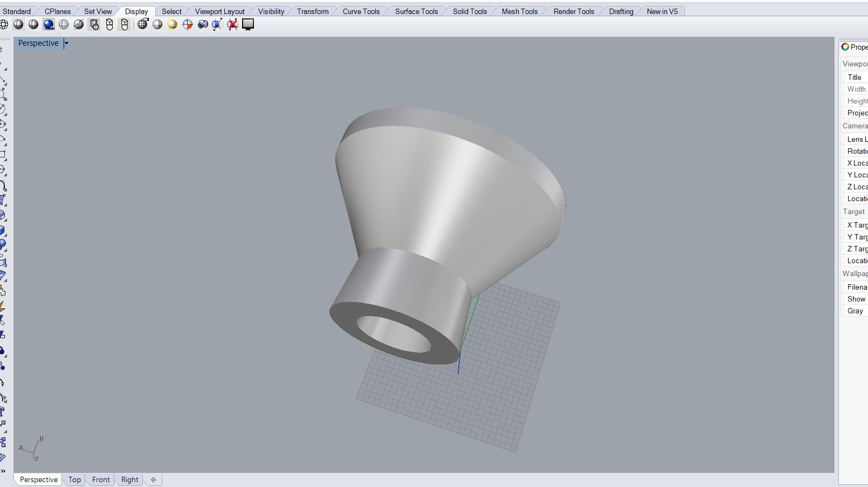Select the Display toolbar tab
Screen dimensions: 868x487
tap(136, 11)
